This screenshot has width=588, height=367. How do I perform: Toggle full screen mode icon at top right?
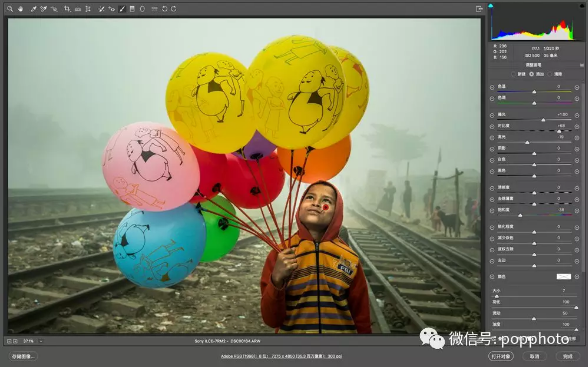pos(479,9)
